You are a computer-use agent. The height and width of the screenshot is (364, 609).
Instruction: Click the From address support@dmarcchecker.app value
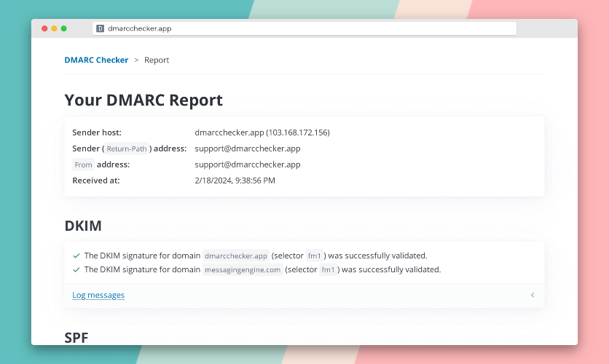tap(248, 164)
